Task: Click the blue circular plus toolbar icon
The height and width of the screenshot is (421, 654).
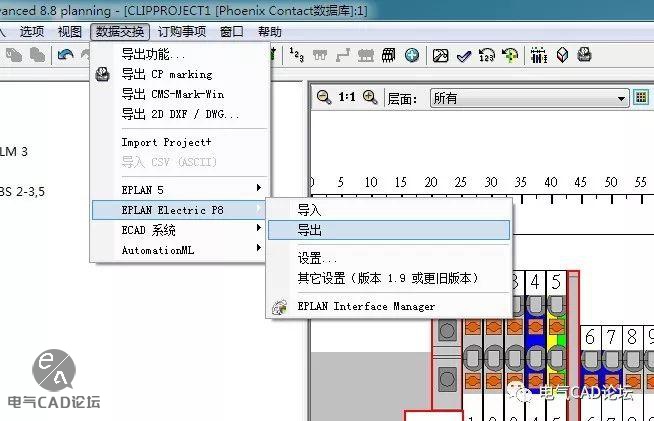Action: click(x=412, y=55)
